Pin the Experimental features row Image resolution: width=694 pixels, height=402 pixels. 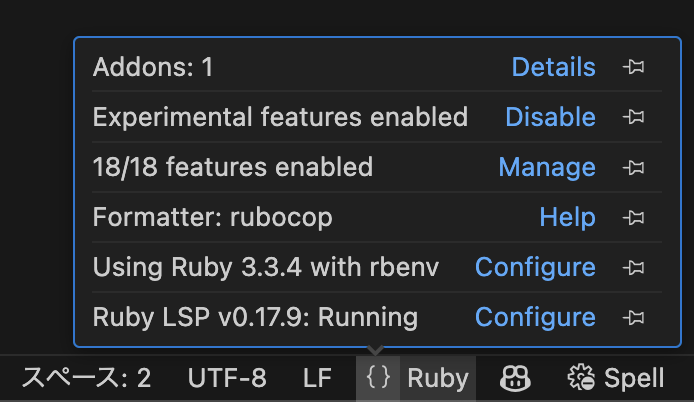pyautogui.click(x=633, y=117)
